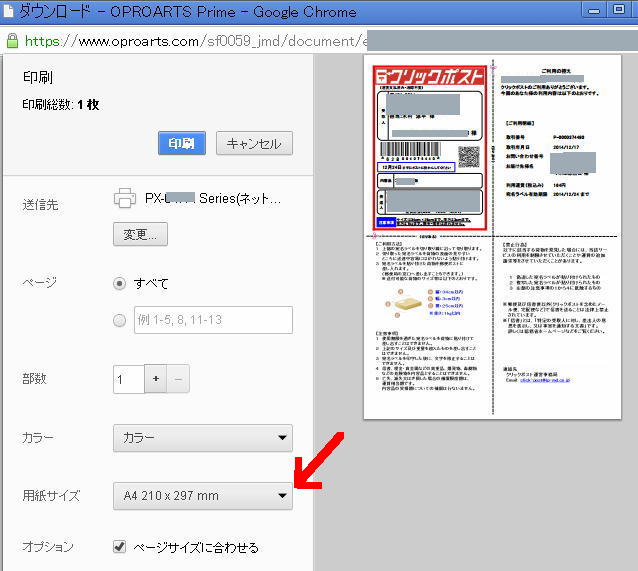Click the 変更... change destination button
638x571 pixels.
click(140, 234)
